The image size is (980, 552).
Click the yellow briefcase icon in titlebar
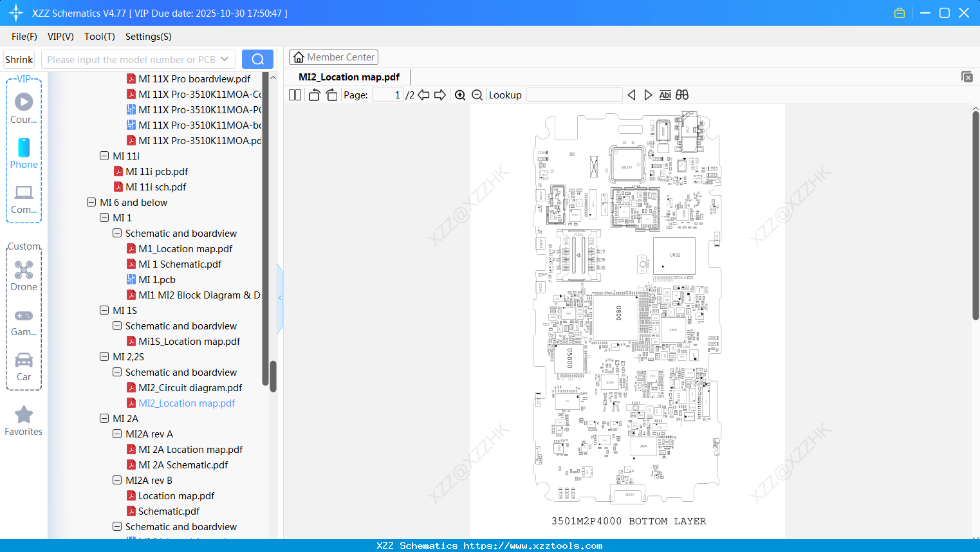[x=900, y=12]
